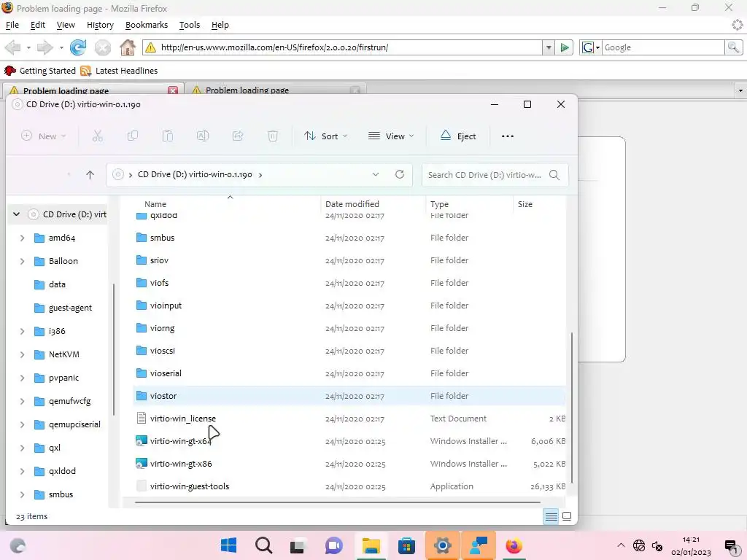Open the Sort dropdown in Explorer

point(326,136)
